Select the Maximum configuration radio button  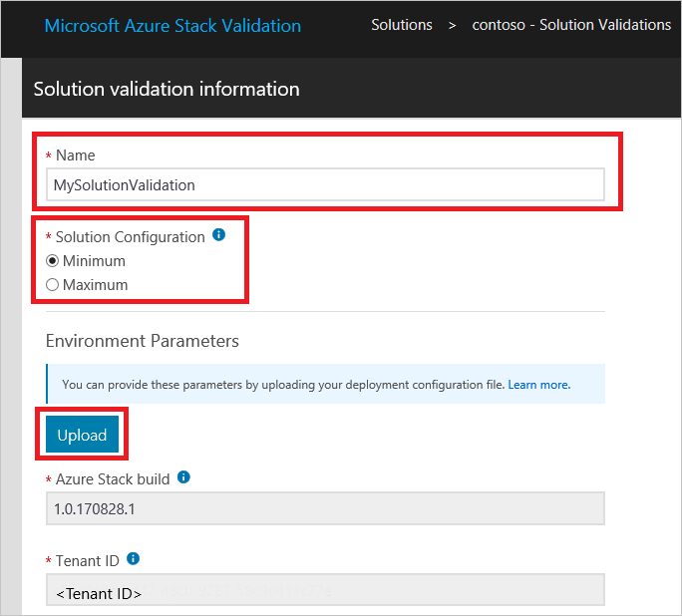pos(52,285)
